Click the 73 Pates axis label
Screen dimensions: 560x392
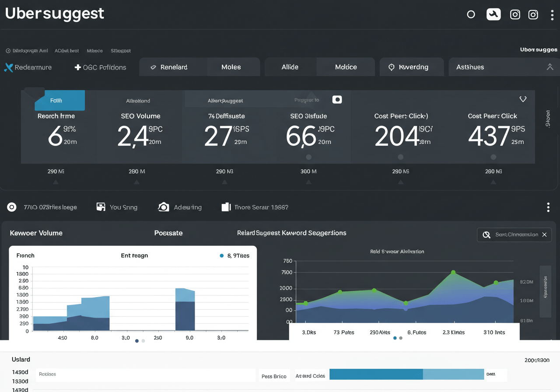point(344,332)
